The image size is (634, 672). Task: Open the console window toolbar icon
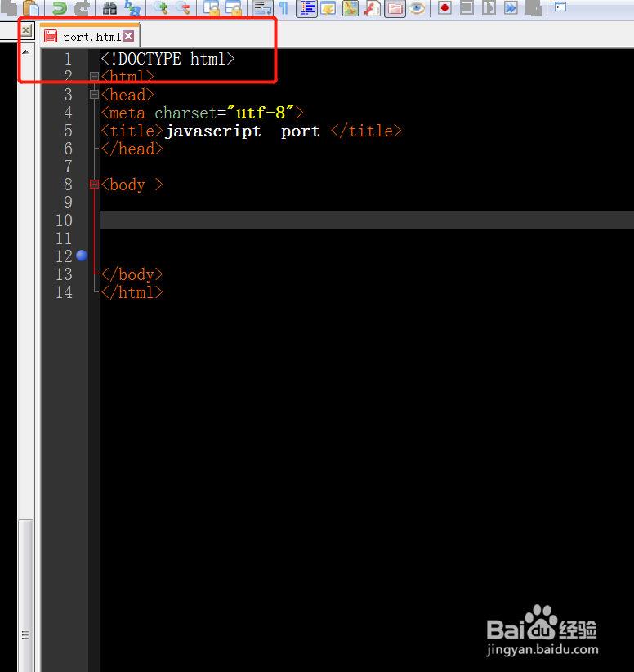(x=560, y=7)
